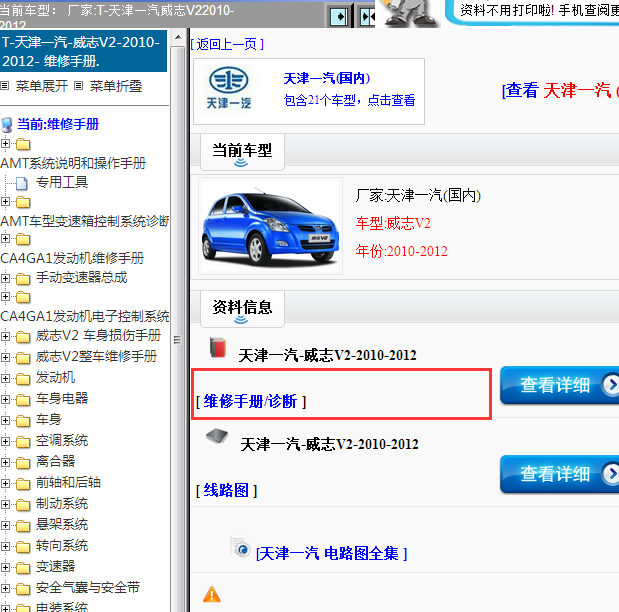Expand the 安全气囊与安全带 tree node
The height and width of the screenshot is (612, 619).
coord(5,588)
